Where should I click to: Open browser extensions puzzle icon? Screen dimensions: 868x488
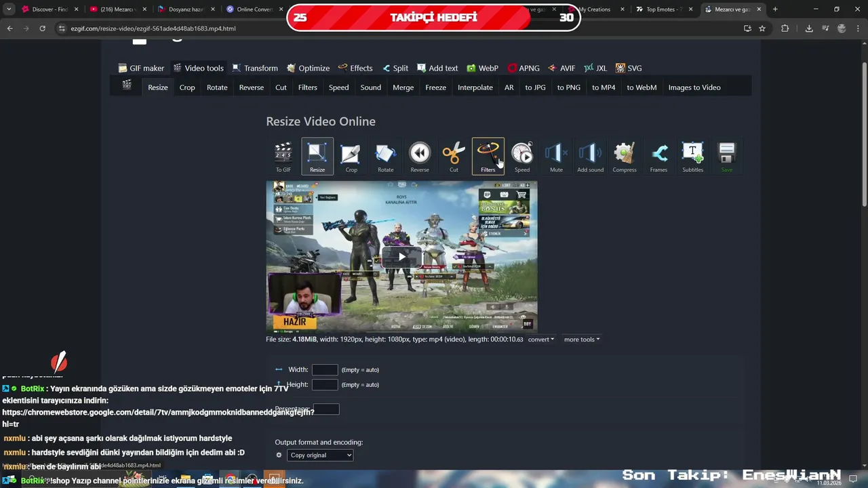785,28
